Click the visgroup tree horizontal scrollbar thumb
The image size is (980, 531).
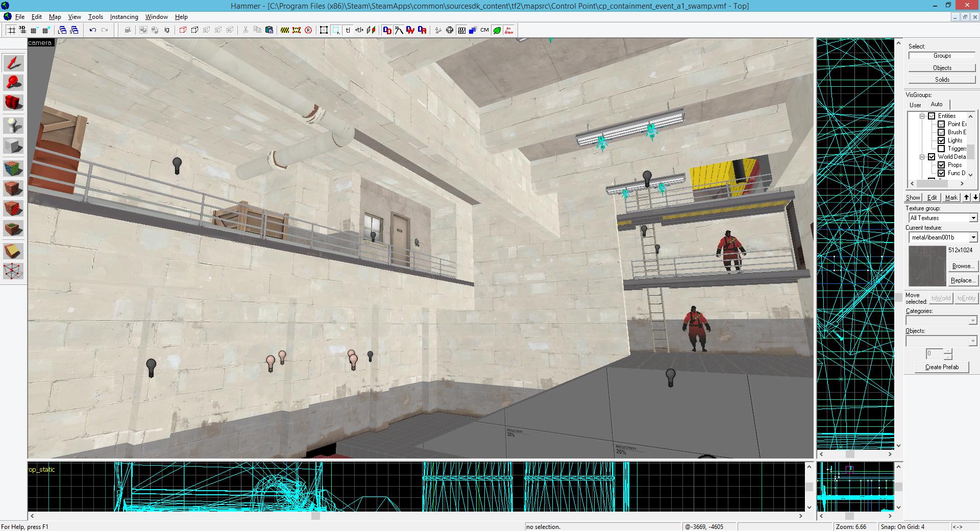click(932, 183)
